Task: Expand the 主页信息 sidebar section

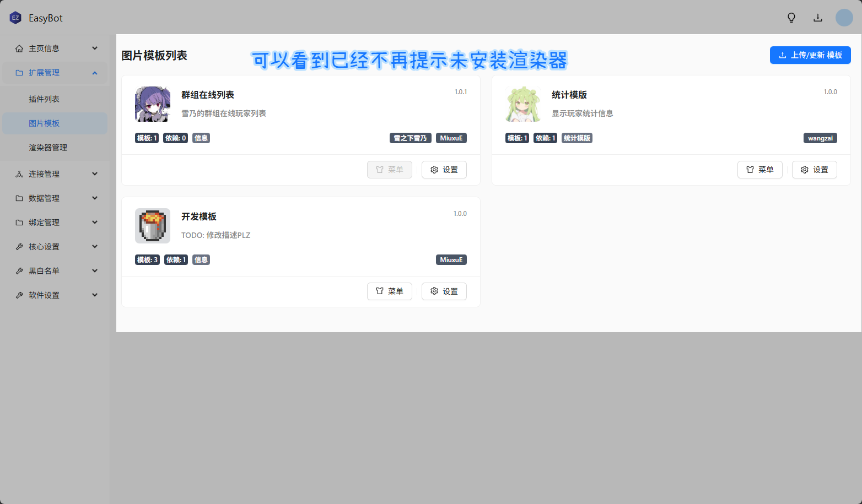Action: coord(55,48)
